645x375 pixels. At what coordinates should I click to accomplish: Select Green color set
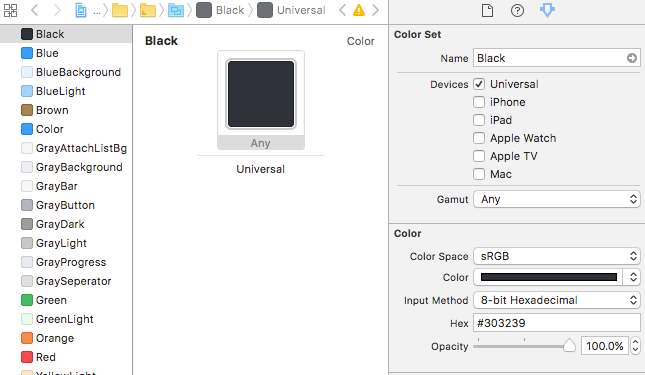click(x=66, y=300)
